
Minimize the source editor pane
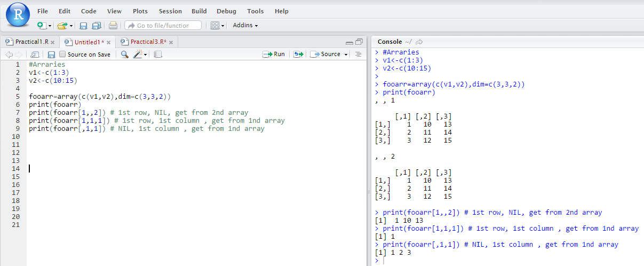(349, 42)
